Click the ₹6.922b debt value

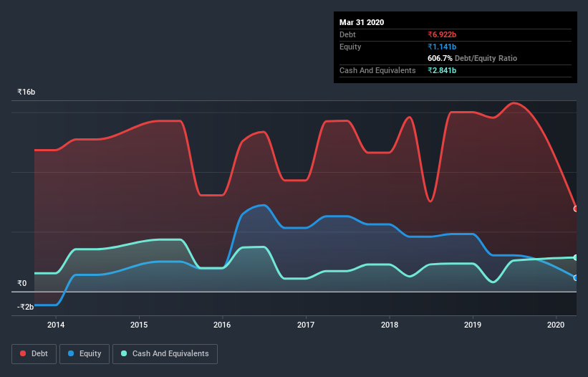pos(442,34)
